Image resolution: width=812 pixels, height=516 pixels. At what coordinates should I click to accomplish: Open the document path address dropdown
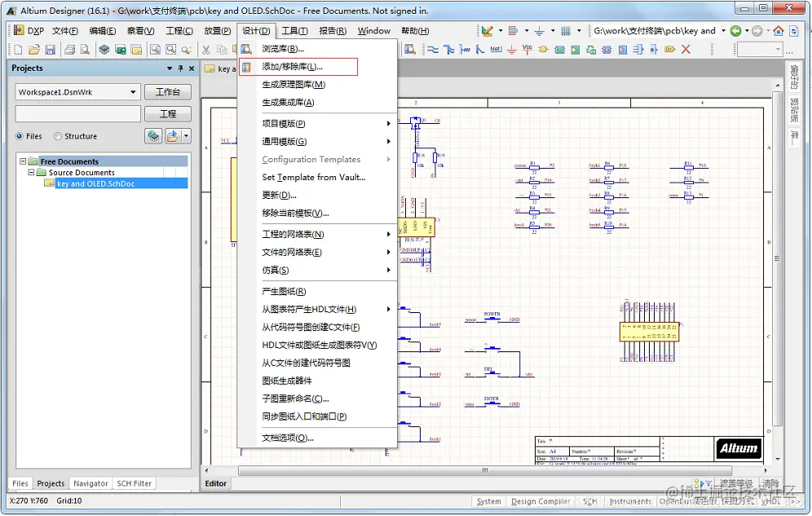point(723,31)
